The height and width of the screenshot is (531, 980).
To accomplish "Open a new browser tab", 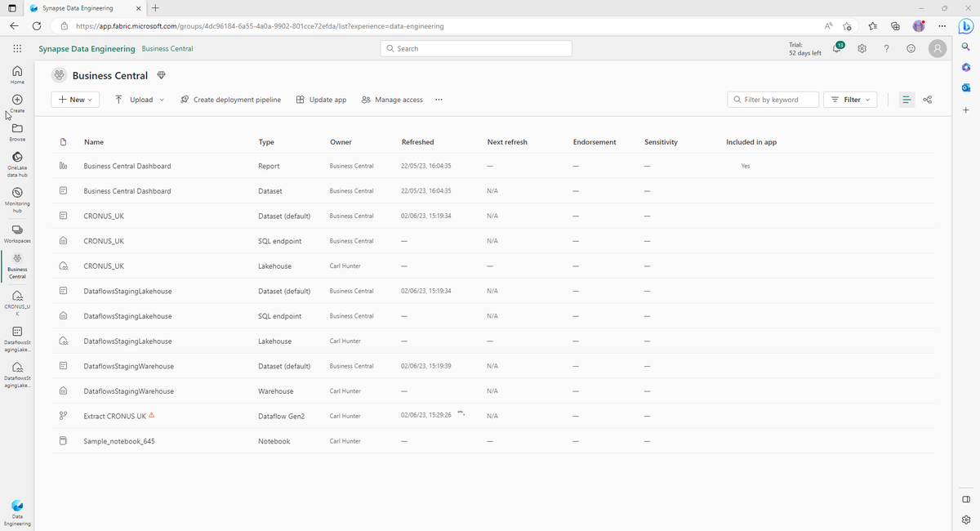I will click(x=155, y=8).
